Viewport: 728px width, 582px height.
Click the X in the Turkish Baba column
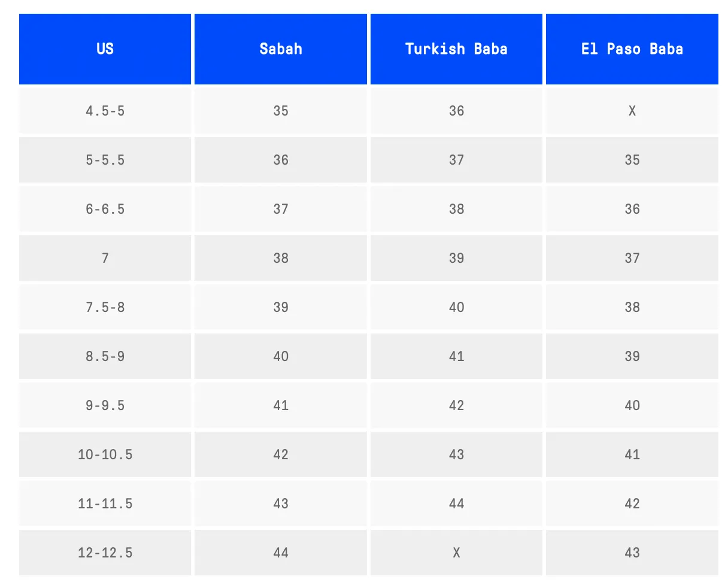click(456, 553)
